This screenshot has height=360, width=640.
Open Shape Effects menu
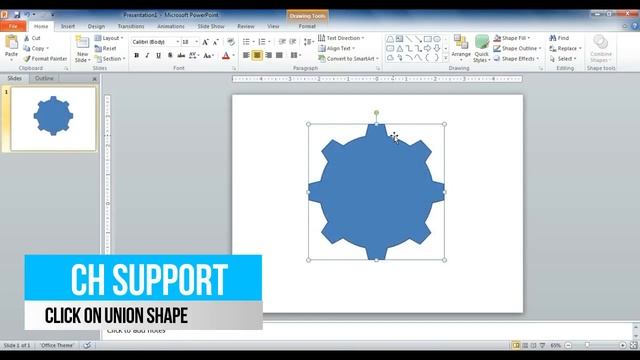(516, 59)
